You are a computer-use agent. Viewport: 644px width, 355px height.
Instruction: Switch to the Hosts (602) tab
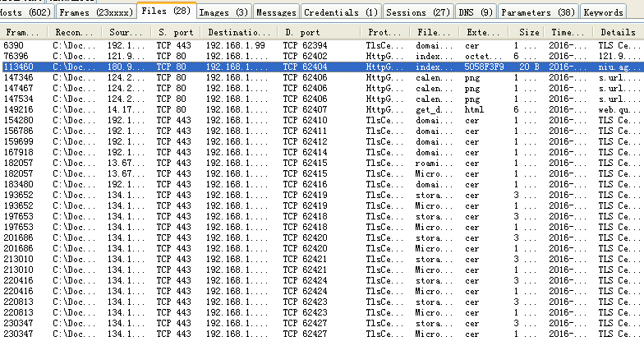point(26,12)
